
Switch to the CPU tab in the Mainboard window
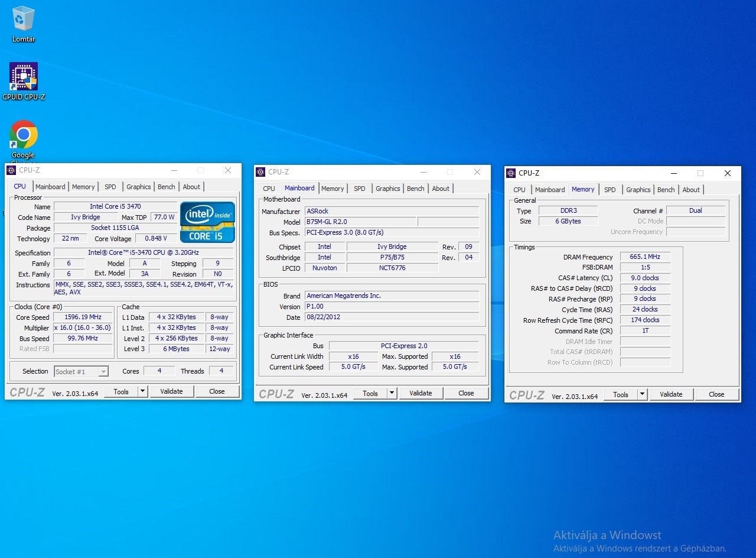click(x=269, y=189)
